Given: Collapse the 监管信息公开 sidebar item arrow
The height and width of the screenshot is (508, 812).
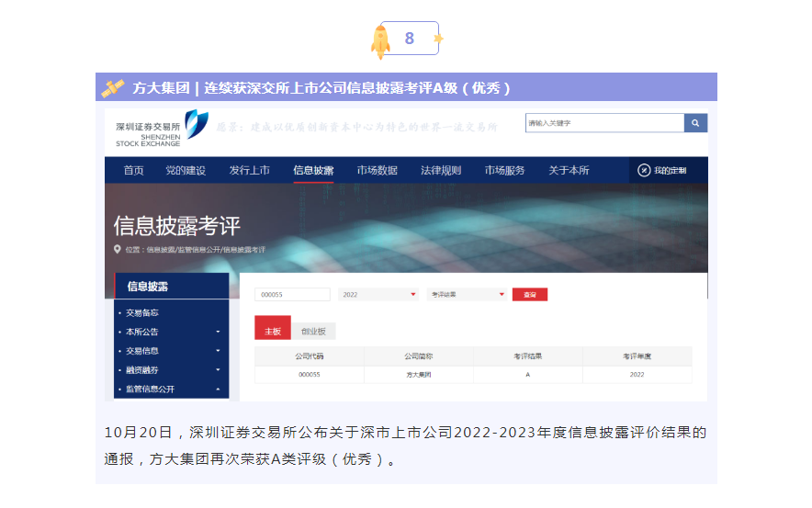Looking at the screenshot, I should click(x=218, y=389).
